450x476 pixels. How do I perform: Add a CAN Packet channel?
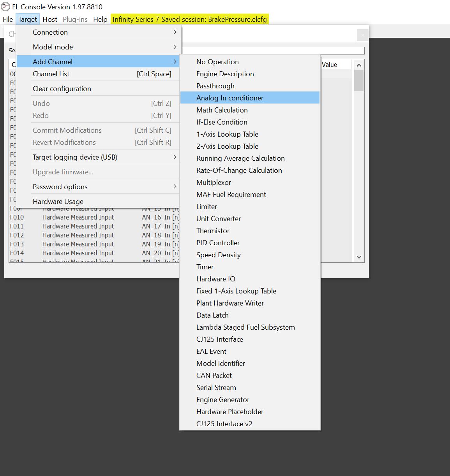coord(214,376)
